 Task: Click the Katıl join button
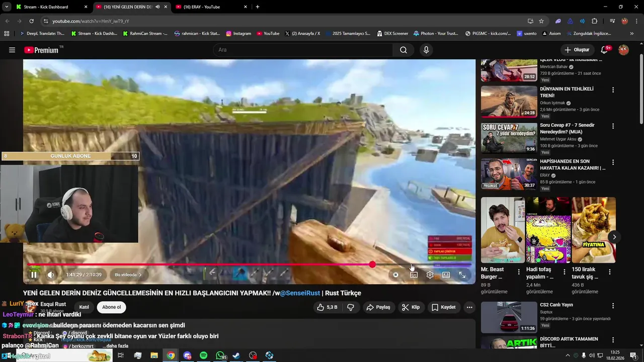[x=84, y=307]
